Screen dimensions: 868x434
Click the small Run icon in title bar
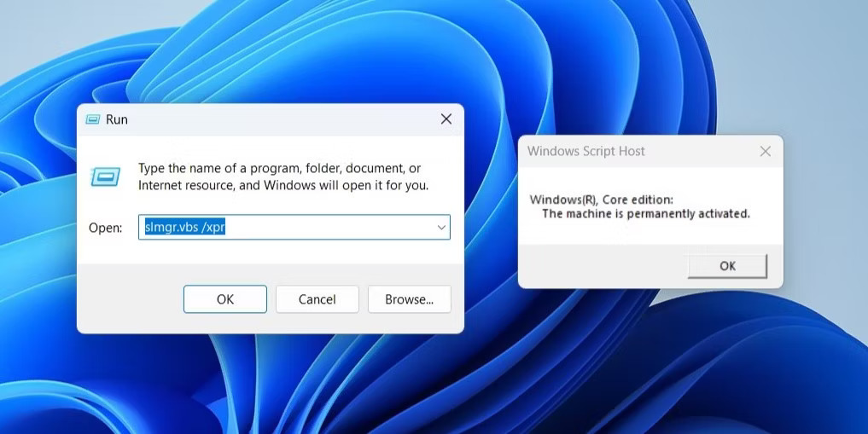coord(93,119)
